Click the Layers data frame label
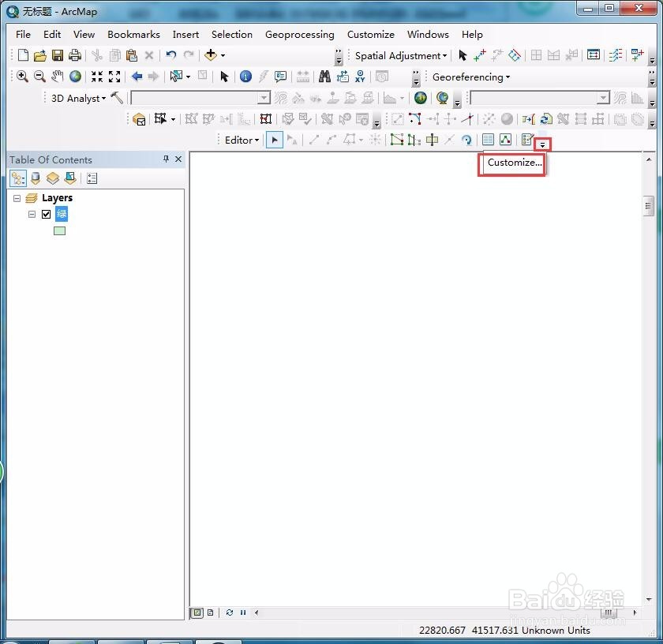The width and height of the screenshot is (663, 644). (57, 198)
